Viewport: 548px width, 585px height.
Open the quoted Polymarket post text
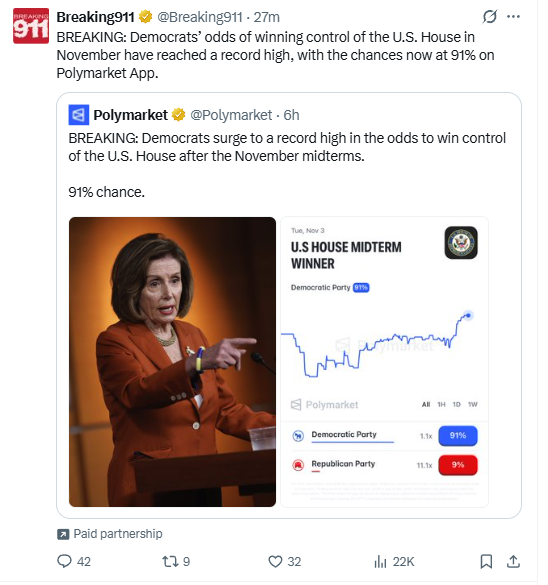click(x=287, y=165)
